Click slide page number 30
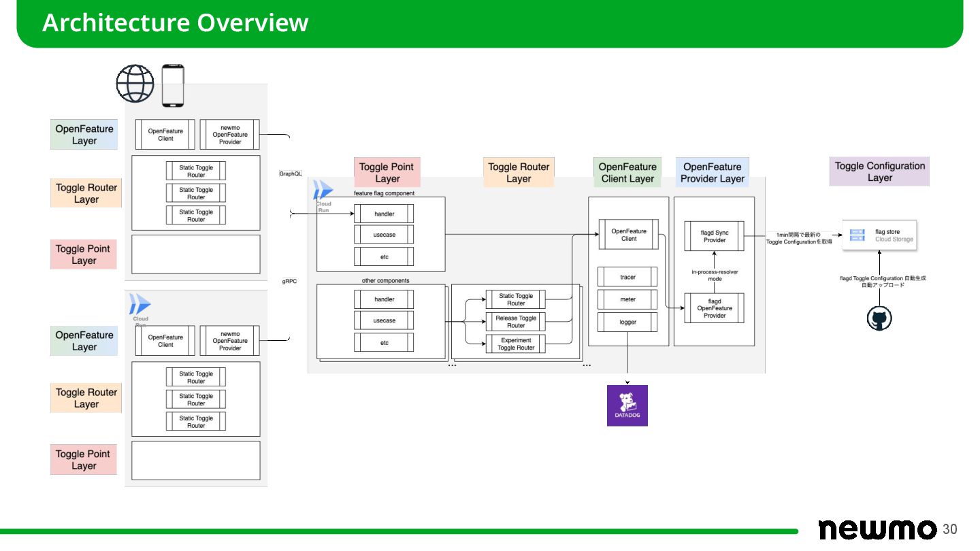The height and width of the screenshot is (551, 980). coord(950,529)
